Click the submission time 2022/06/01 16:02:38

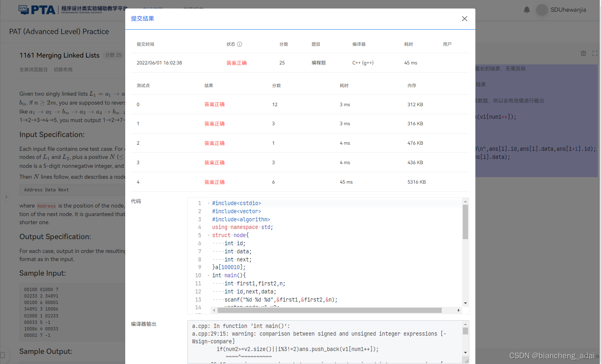[x=159, y=63]
